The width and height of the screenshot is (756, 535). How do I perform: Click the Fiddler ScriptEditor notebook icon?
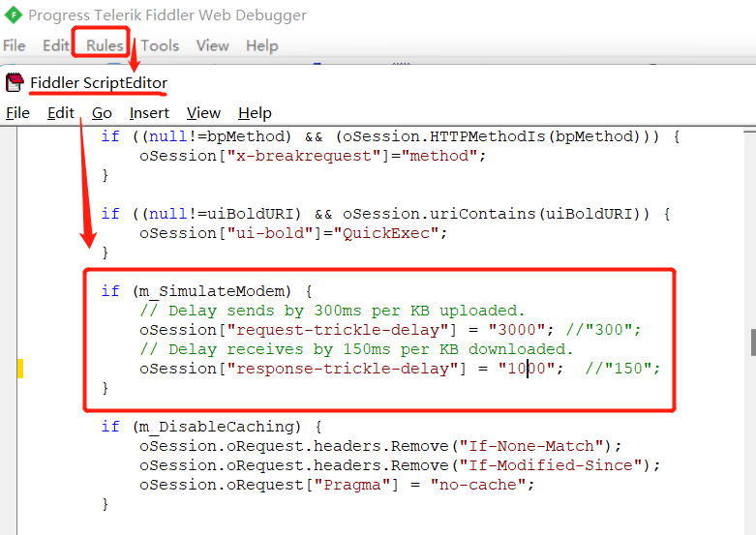tap(15, 82)
